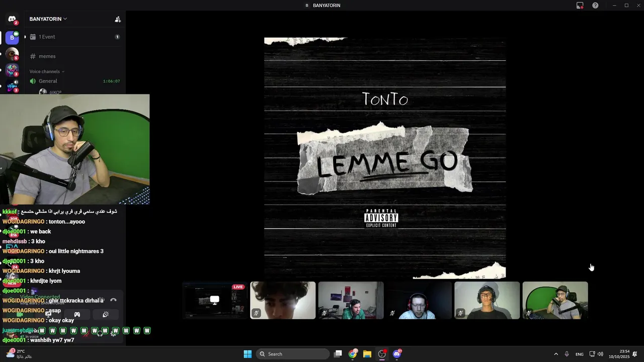The width and height of the screenshot is (644, 362).
Task: Open the Windows Start menu
Action: [x=248, y=354]
